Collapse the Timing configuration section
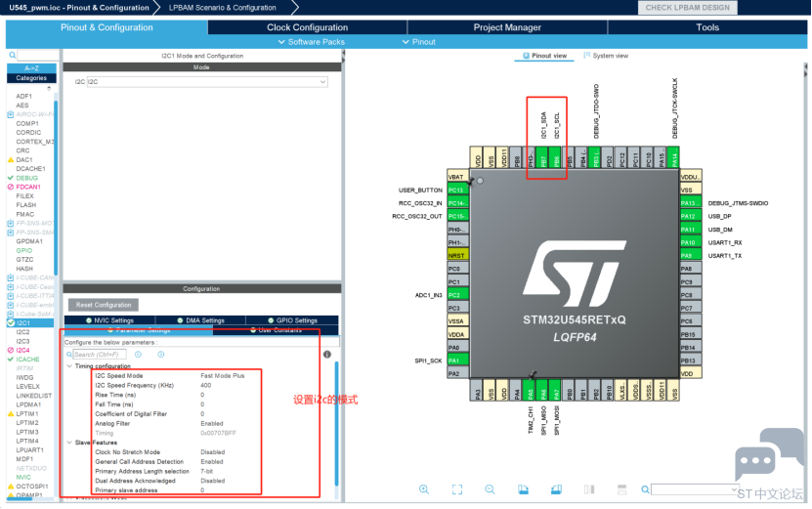Viewport: 812px width, 509px height. click(x=69, y=366)
